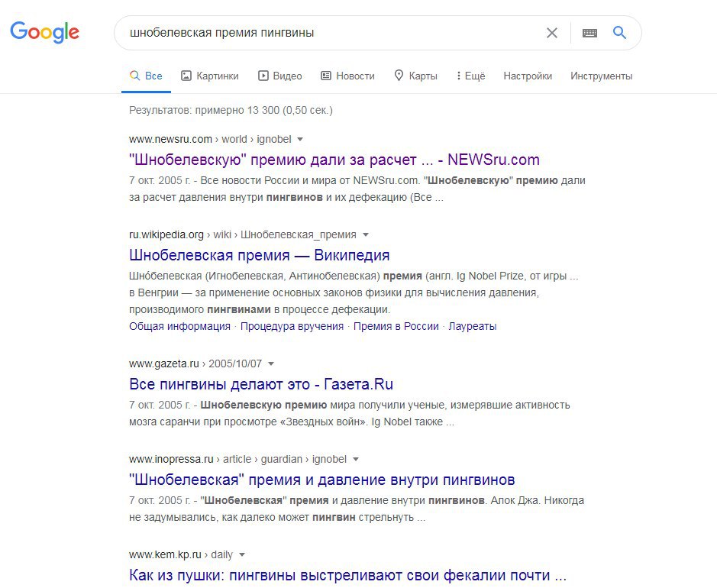This screenshot has width=717, height=588.
Task: Open the inopressa давление внутри пингвинов result
Action: pyautogui.click(x=322, y=480)
